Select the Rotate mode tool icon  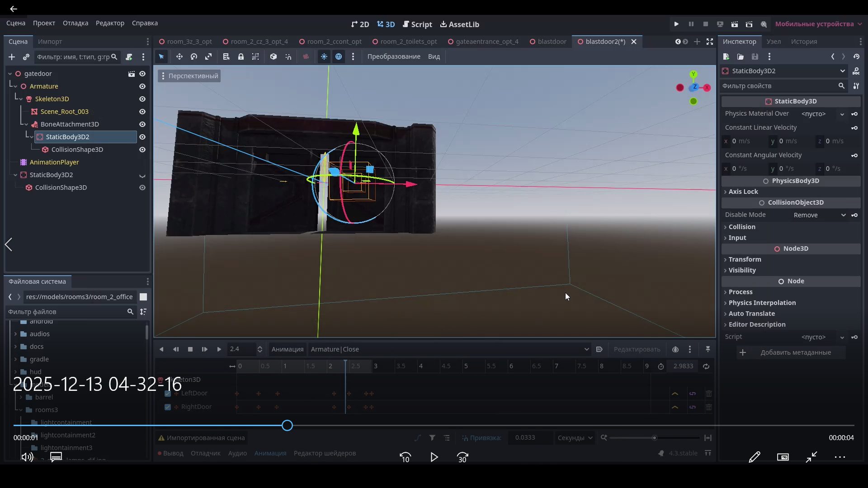[x=194, y=56]
